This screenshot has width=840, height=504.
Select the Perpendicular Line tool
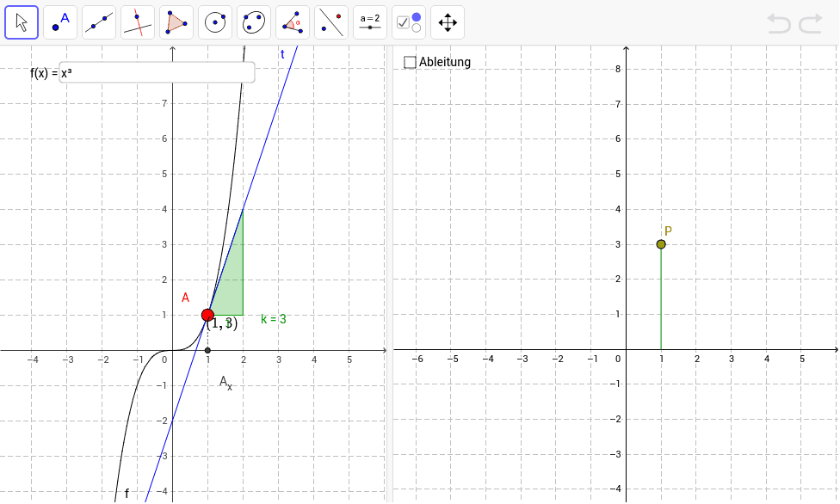pos(138,22)
